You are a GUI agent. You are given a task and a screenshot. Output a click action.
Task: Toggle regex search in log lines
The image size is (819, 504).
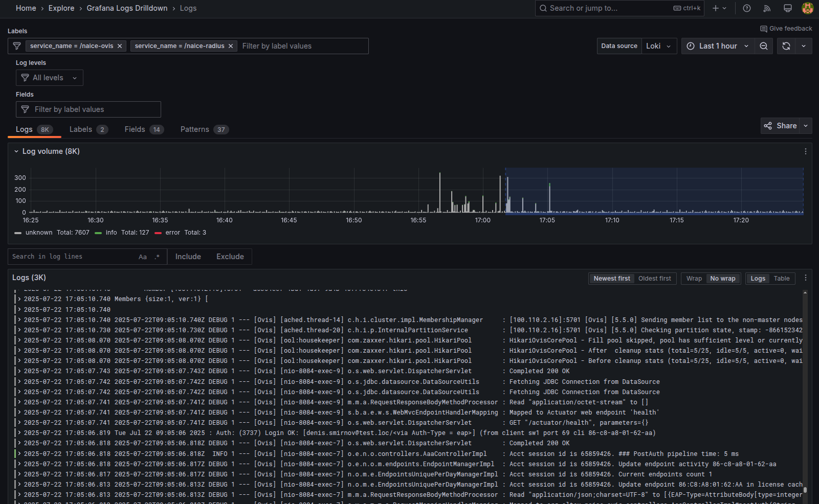click(x=157, y=257)
